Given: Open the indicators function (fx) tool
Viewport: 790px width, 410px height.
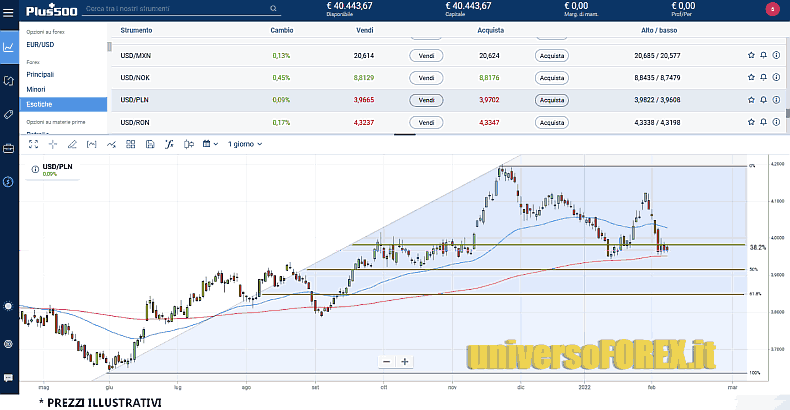Looking at the screenshot, I should coord(169,144).
